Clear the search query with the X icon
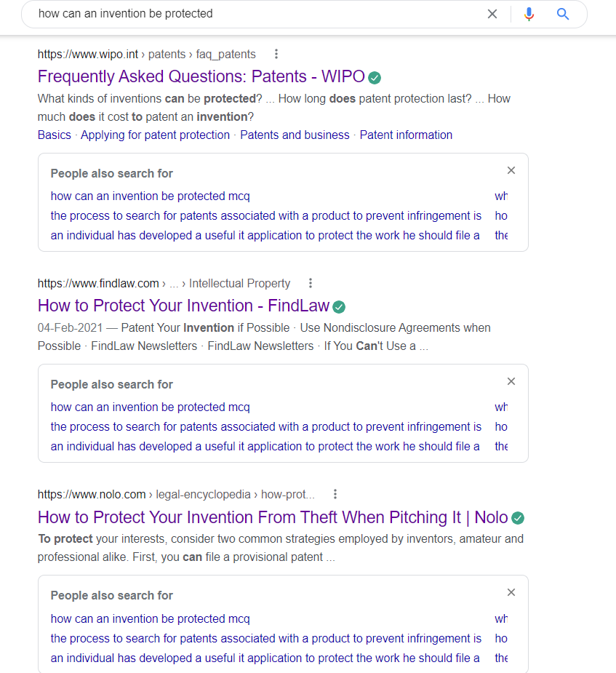Screen dimensions: 616x673 pyautogui.click(x=492, y=14)
